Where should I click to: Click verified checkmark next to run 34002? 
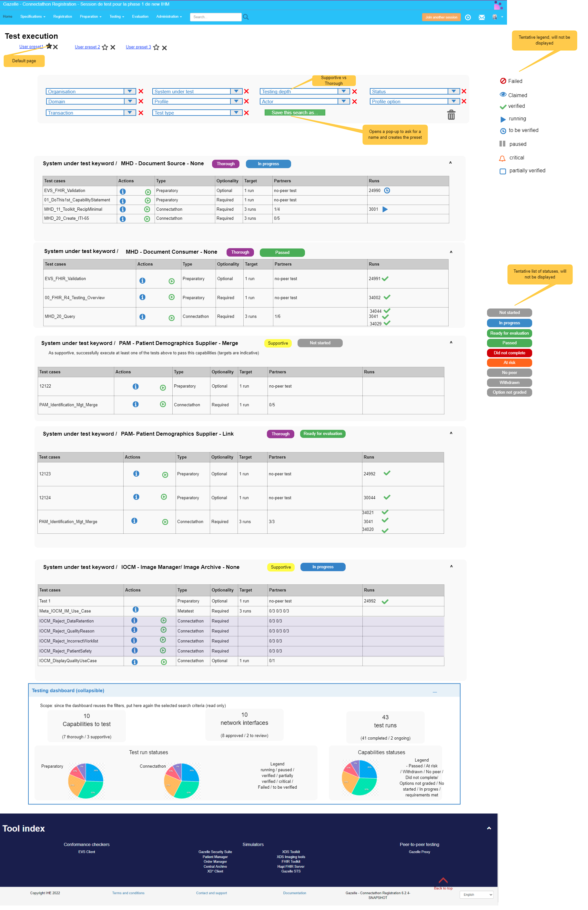tap(387, 297)
